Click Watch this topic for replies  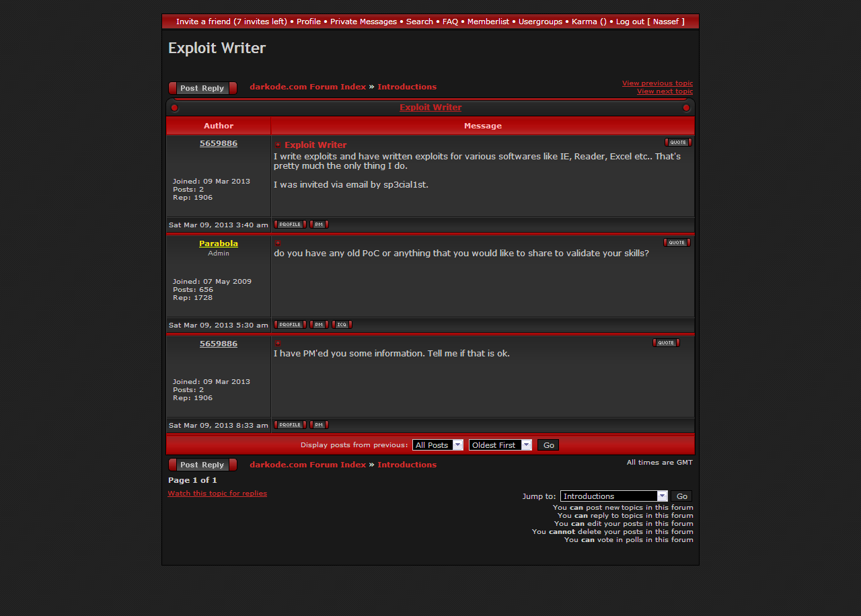pyautogui.click(x=217, y=493)
